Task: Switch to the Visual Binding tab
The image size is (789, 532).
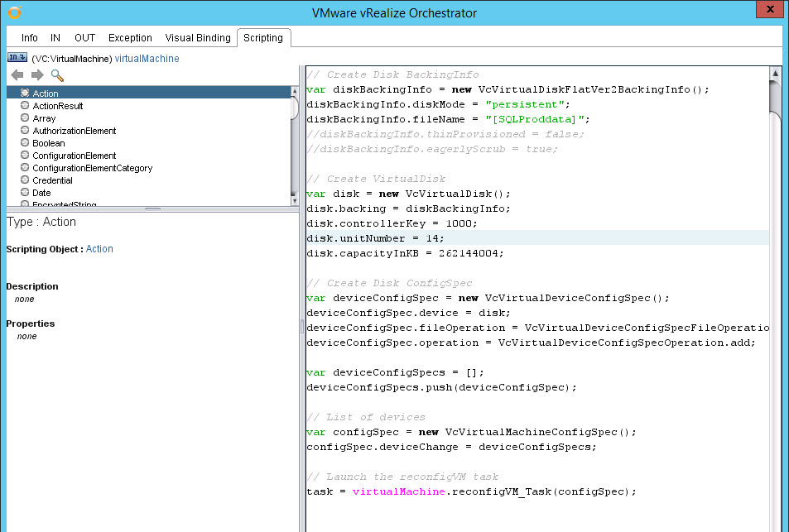Action: point(198,38)
